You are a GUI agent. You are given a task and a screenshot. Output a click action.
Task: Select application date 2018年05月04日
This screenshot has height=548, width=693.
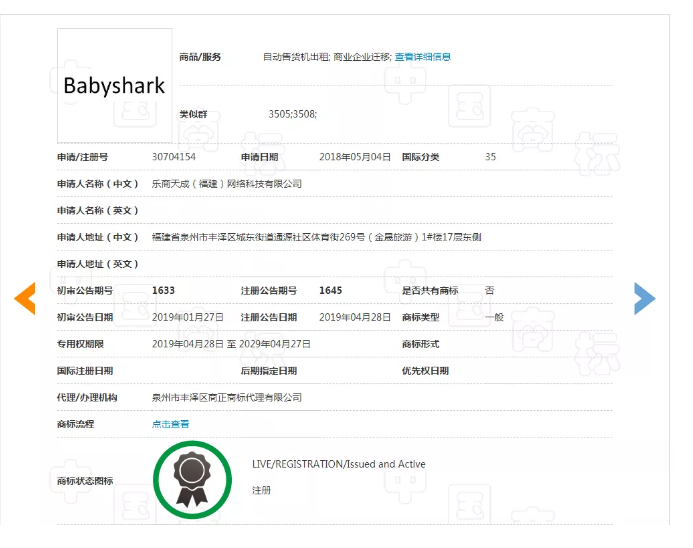pyautogui.click(x=355, y=157)
